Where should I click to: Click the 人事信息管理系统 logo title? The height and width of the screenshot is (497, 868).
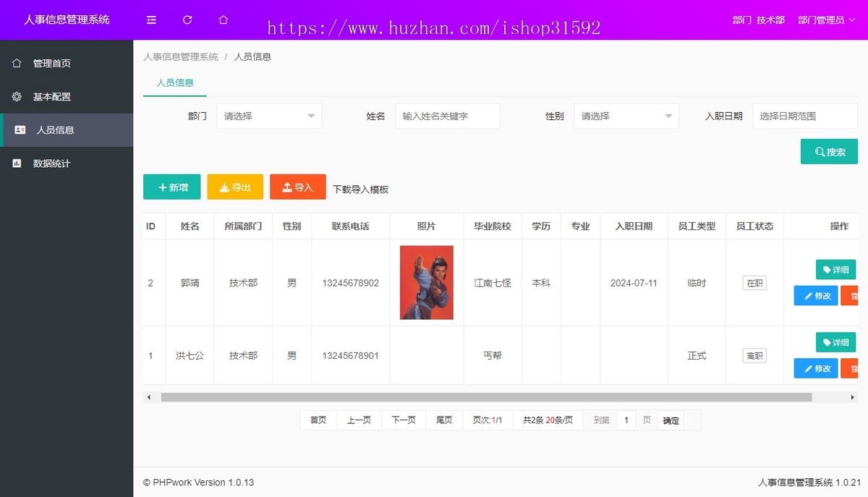[67, 20]
